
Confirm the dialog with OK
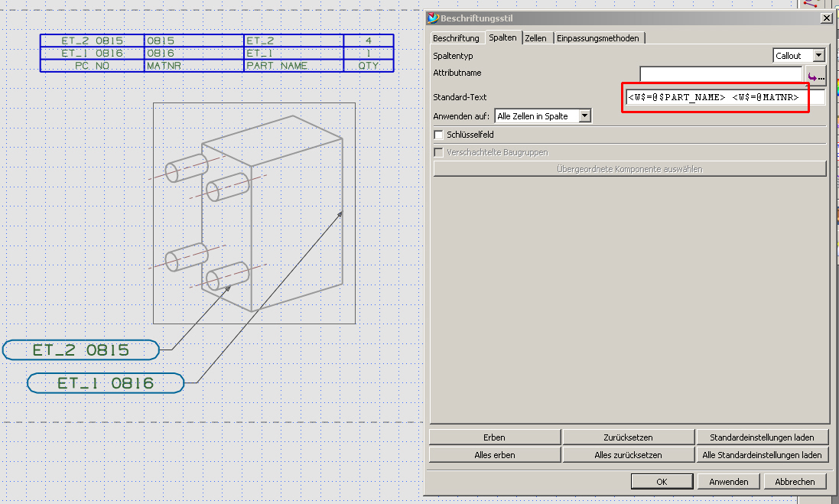click(x=662, y=482)
